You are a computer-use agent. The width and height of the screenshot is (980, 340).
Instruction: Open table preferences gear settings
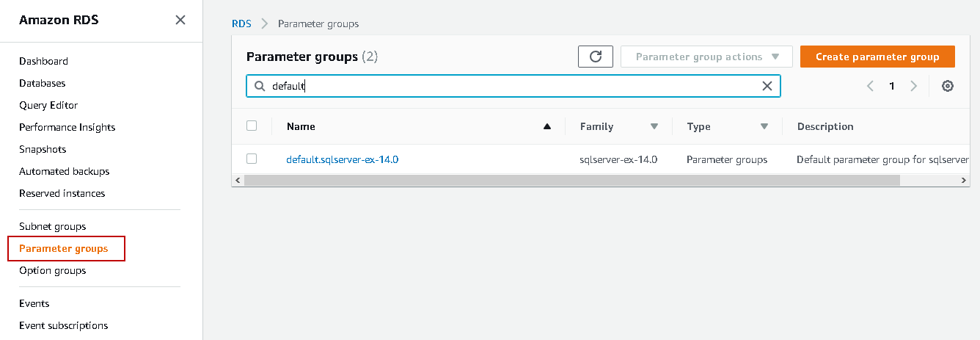[948, 86]
